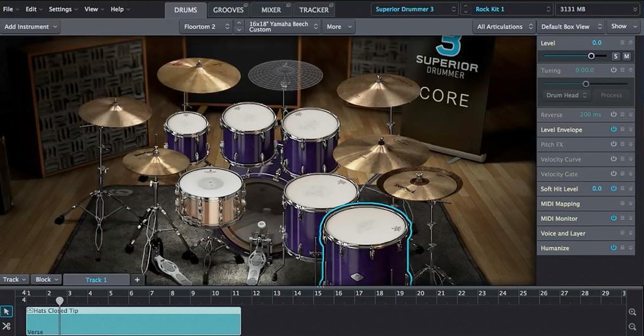Select the scissors cut tool
Viewport: 644px width, 336px height.
tap(6, 326)
